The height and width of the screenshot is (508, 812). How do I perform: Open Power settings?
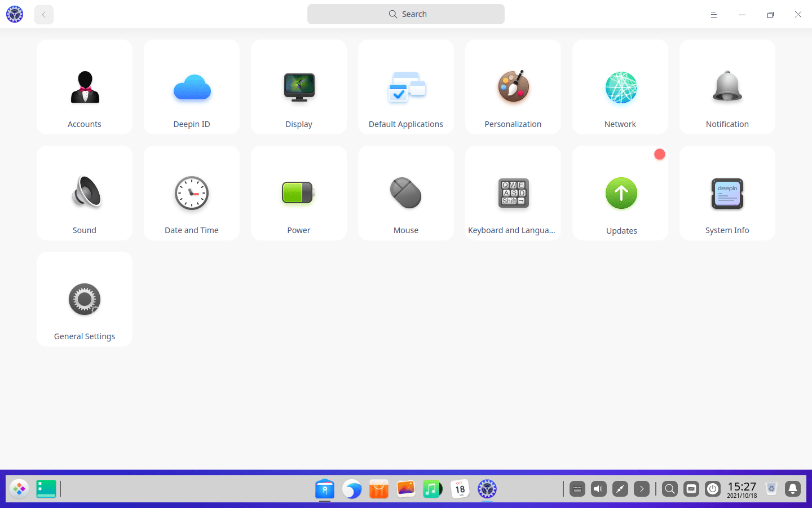(x=298, y=193)
